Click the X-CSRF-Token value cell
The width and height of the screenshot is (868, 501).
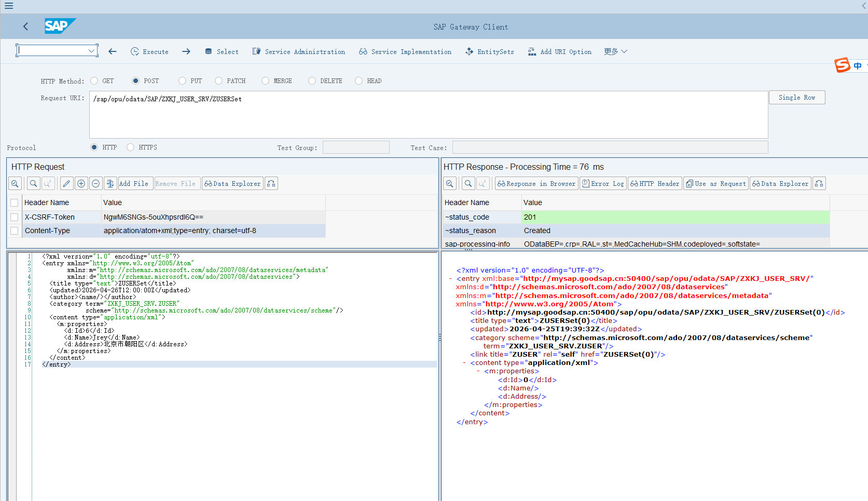click(213, 217)
